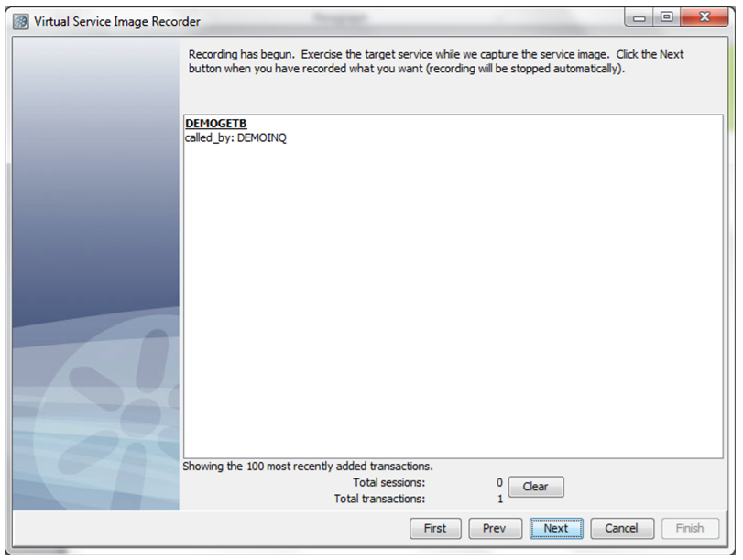
Task: Select the called_by: DEMOINQ line
Action: pyautogui.click(x=235, y=138)
